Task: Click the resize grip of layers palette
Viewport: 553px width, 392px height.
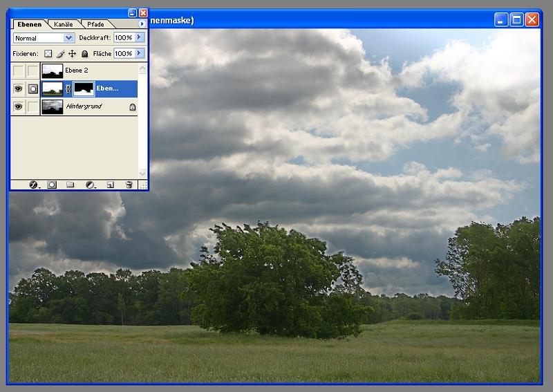Action: click(144, 185)
